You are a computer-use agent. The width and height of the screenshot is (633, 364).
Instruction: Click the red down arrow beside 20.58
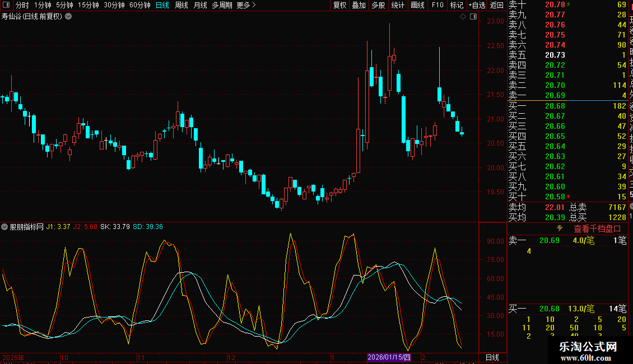coord(569,197)
